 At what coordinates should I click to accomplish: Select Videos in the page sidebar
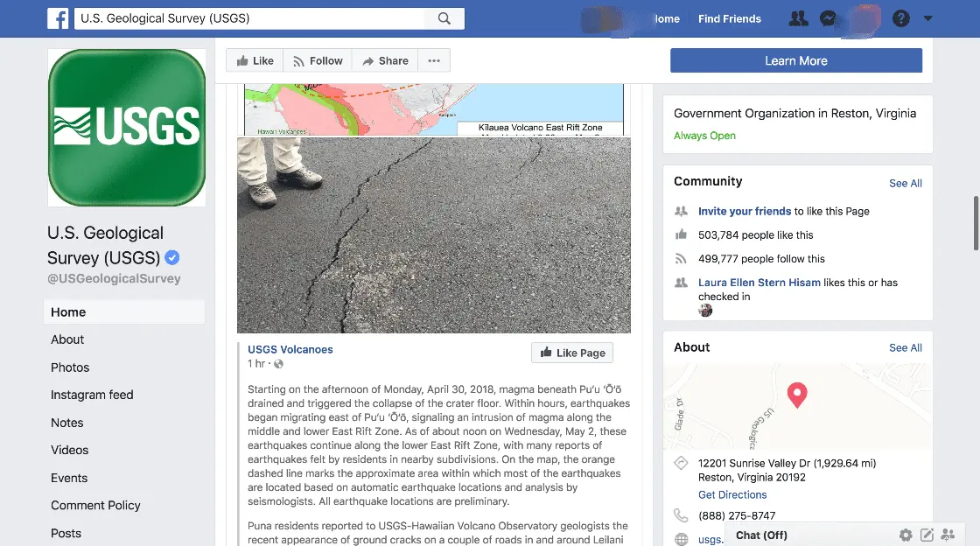coord(70,450)
